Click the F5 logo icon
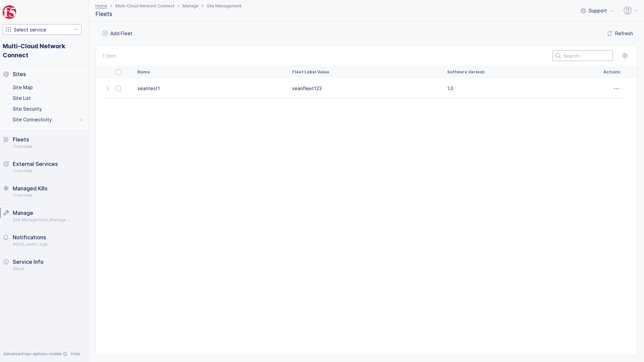The image size is (644, 362). click(x=9, y=12)
